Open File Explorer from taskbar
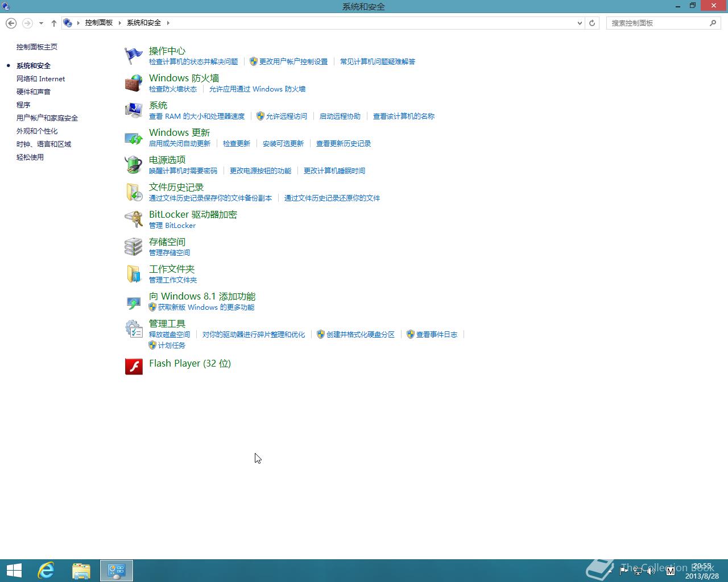Image resolution: width=728 pixels, height=582 pixels. (x=81, y=571)
